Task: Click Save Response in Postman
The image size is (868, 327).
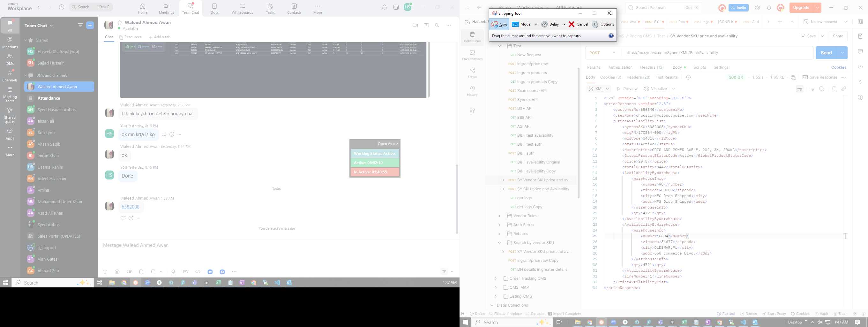Action: (x=820, y=77)
